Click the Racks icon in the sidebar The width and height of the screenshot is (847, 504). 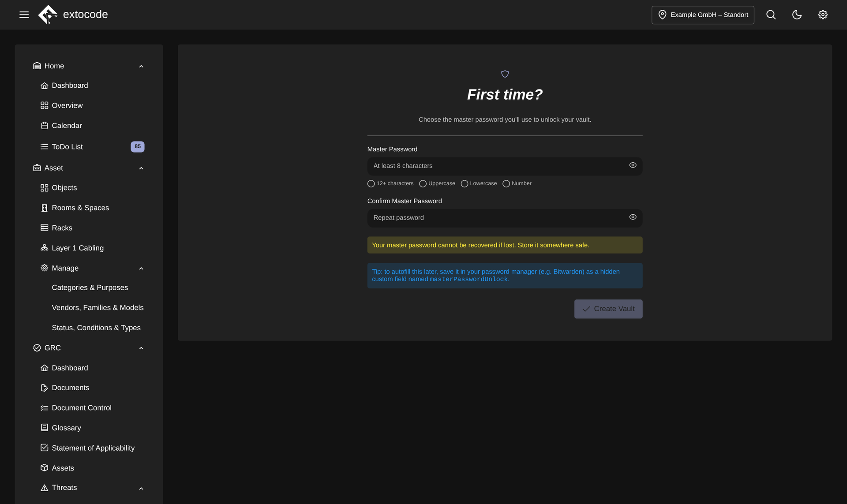click(44, 228)
